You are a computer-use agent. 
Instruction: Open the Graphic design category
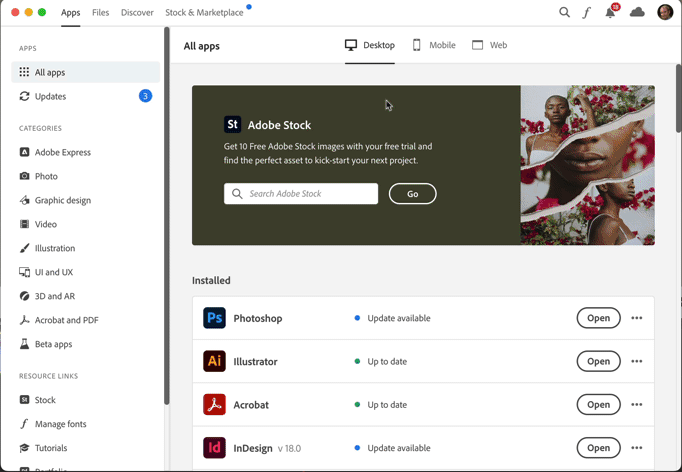[55, 200]
